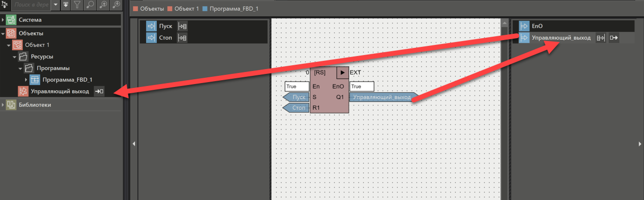Click the En input field showing True
The width and height of the screenshot is (644, 200).
[297, 86]
